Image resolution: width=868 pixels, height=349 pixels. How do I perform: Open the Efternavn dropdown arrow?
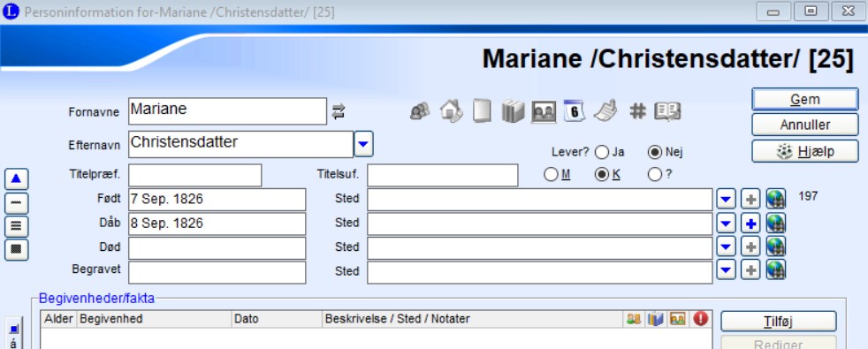(x=363, y=144)
